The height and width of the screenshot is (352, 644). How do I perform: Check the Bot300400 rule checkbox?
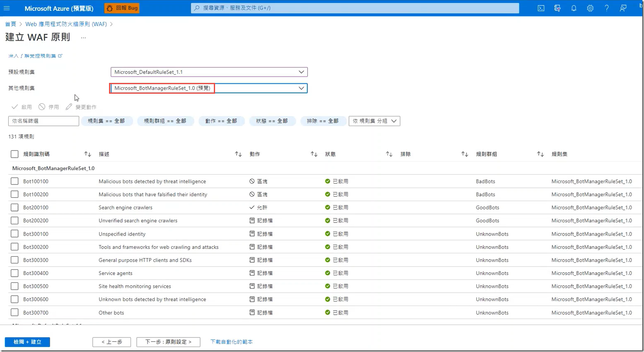tap(15, 273)
